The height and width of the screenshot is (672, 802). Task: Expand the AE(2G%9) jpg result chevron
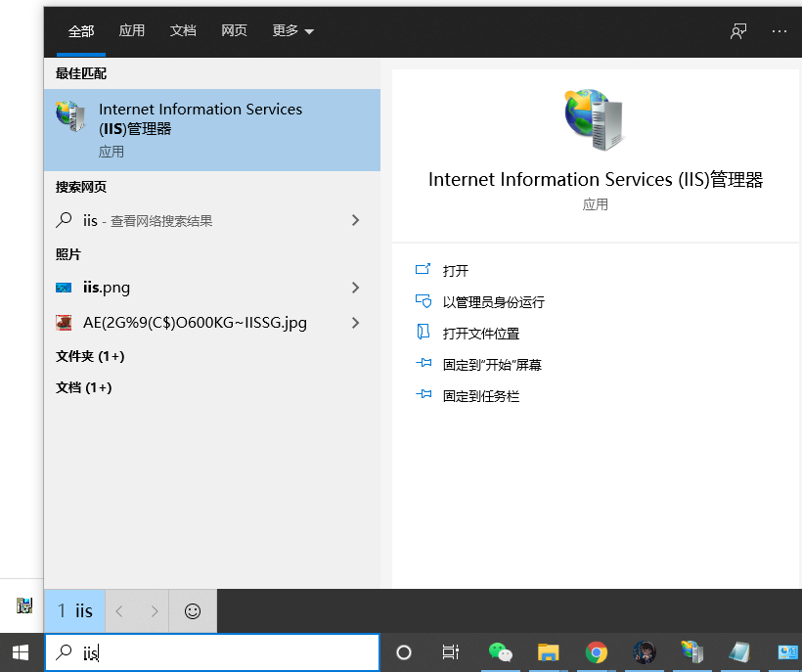coord(355,323)
